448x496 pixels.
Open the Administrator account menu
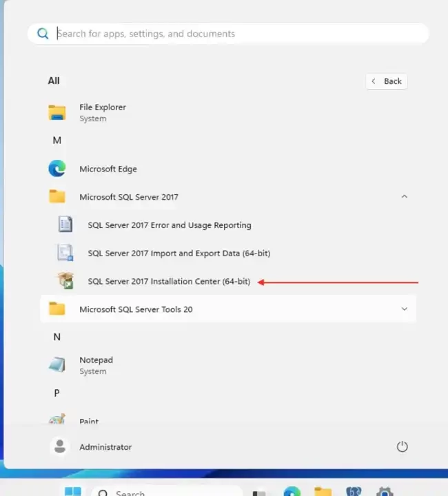90,446
